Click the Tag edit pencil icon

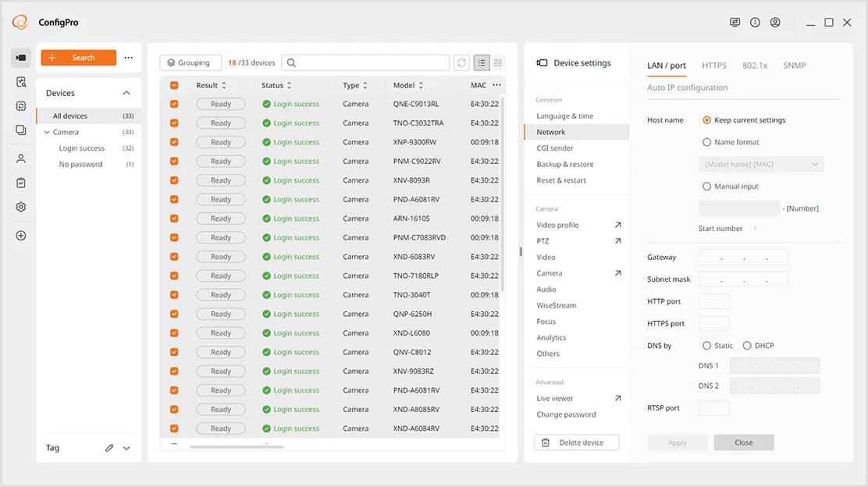(x=109, y=448)
